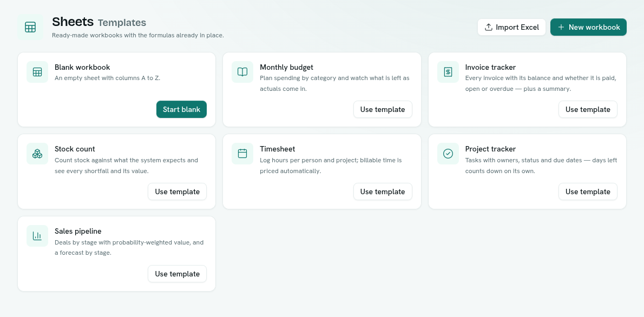This screenshot has width=644, height=317.
Task: Select the Sheets heading text
Action: coord(73,22)
